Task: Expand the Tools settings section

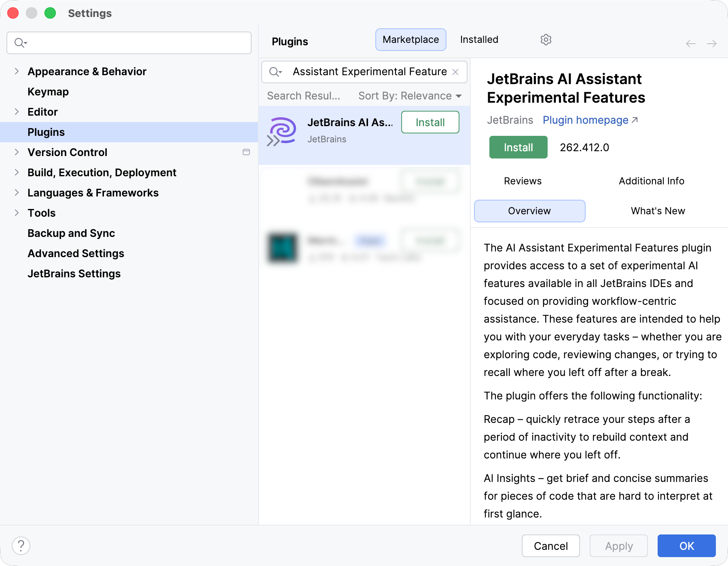Action: tap(17, 213)
